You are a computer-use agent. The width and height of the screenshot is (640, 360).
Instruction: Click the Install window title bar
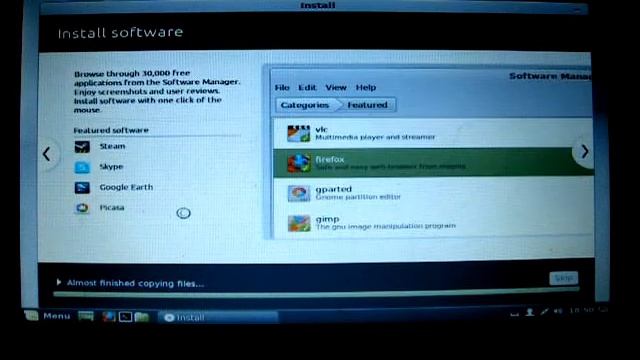pos(314,6)
